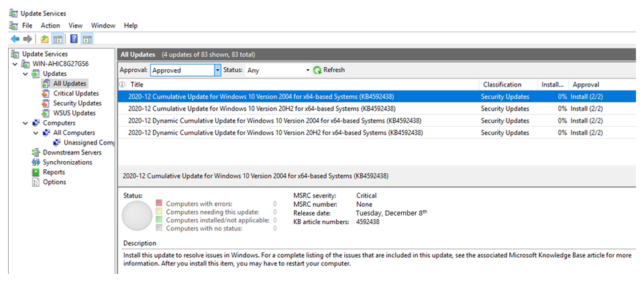Open the File menu
644x282 pixels.
point(27,26)
